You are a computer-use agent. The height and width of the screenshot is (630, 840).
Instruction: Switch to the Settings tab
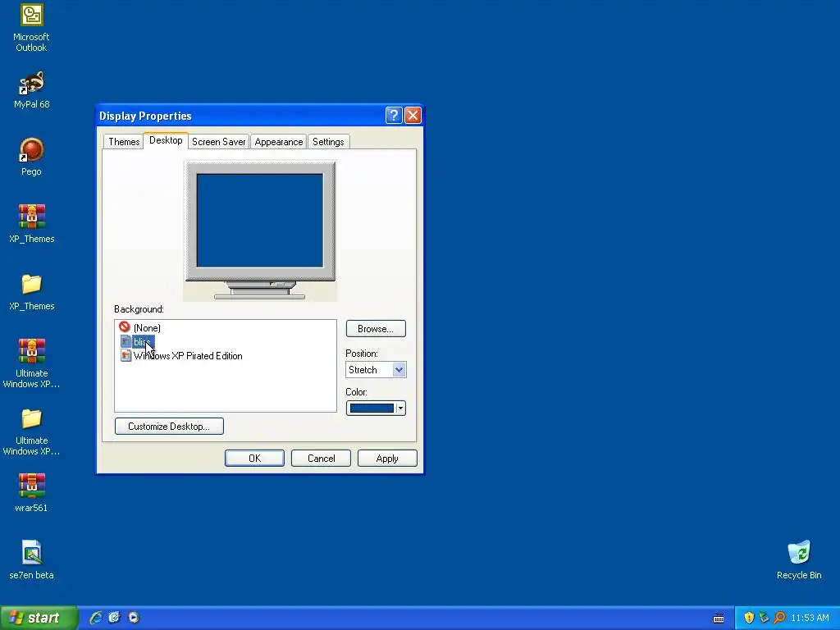tap(328, 141)
